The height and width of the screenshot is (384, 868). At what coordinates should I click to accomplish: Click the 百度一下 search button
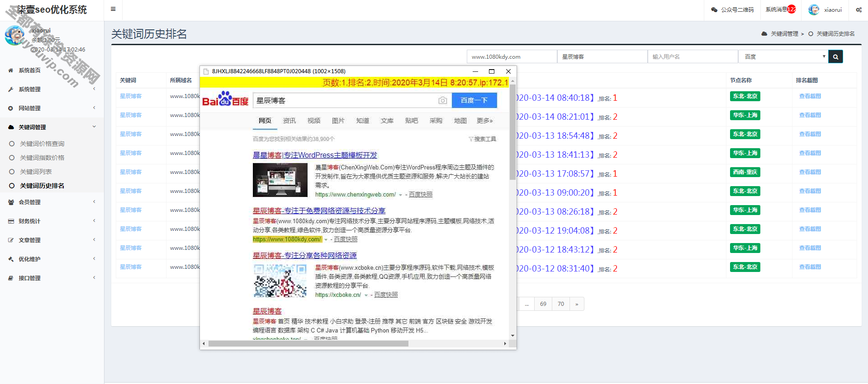click(x=474, y=100)
